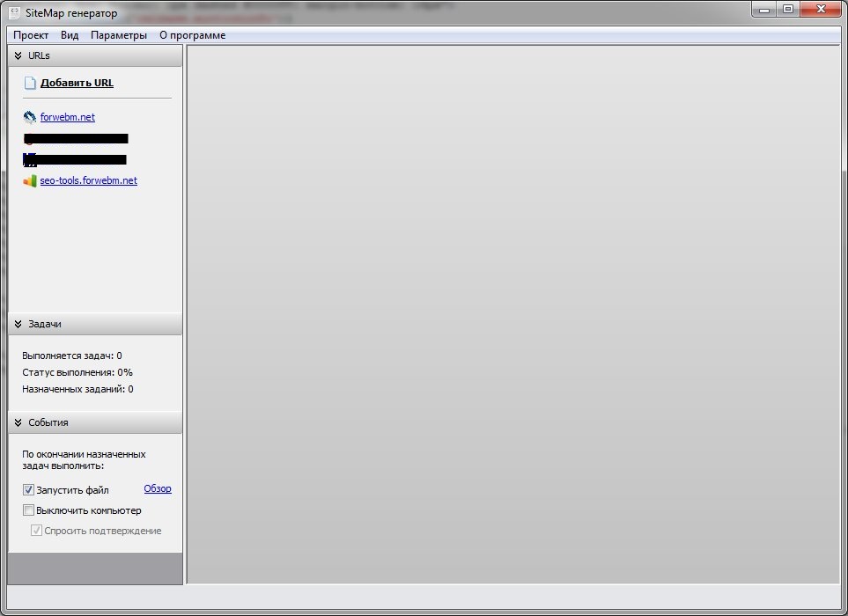Screen dimensions: 848x616
Task: Click the seo-tools.forwebm.net bar chart favicon
Action: tap(30, 181)
